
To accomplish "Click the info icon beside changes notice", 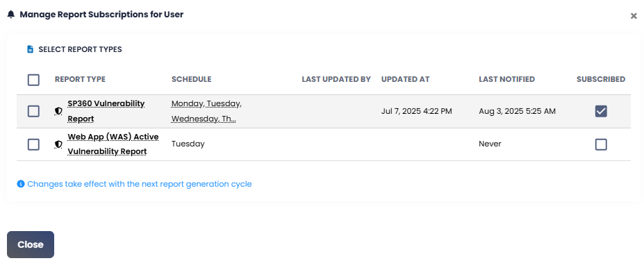I will coord(21,184).
